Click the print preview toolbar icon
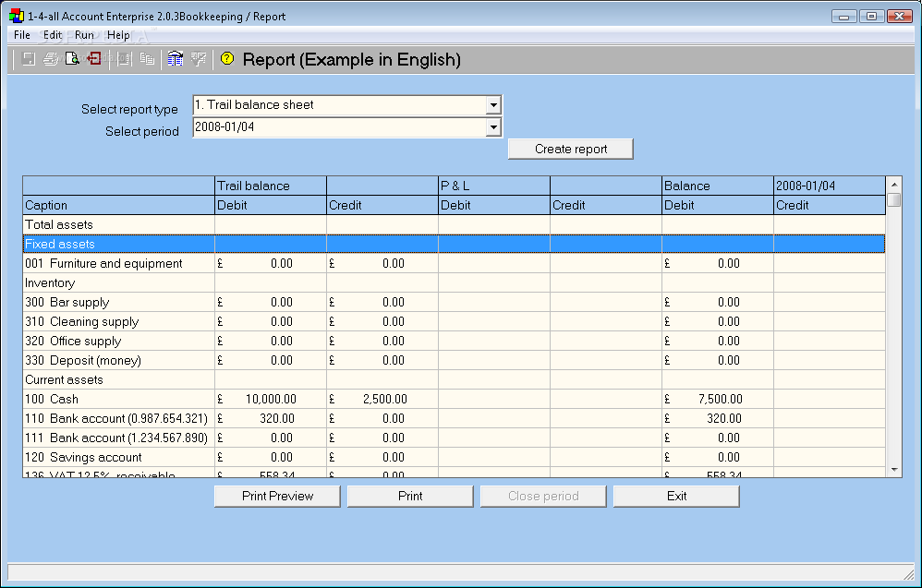922x588 pixels. tap(72, 59)
